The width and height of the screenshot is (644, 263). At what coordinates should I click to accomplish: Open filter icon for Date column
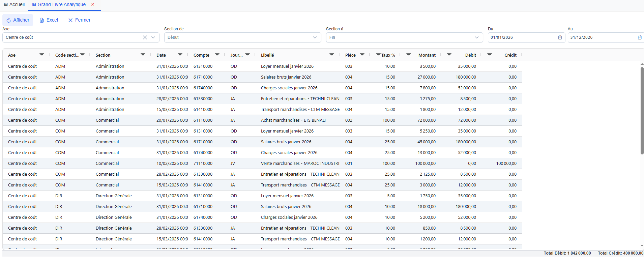(x=180, y=55)
